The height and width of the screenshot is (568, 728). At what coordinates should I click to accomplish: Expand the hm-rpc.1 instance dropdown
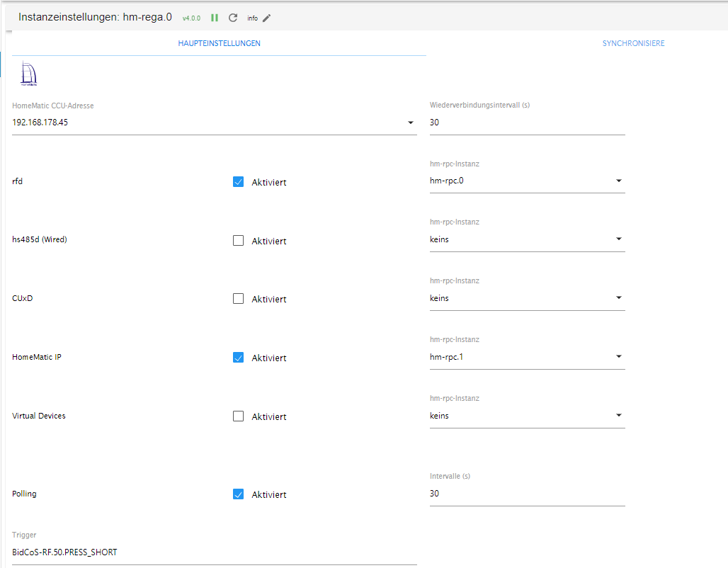(527, 357)
